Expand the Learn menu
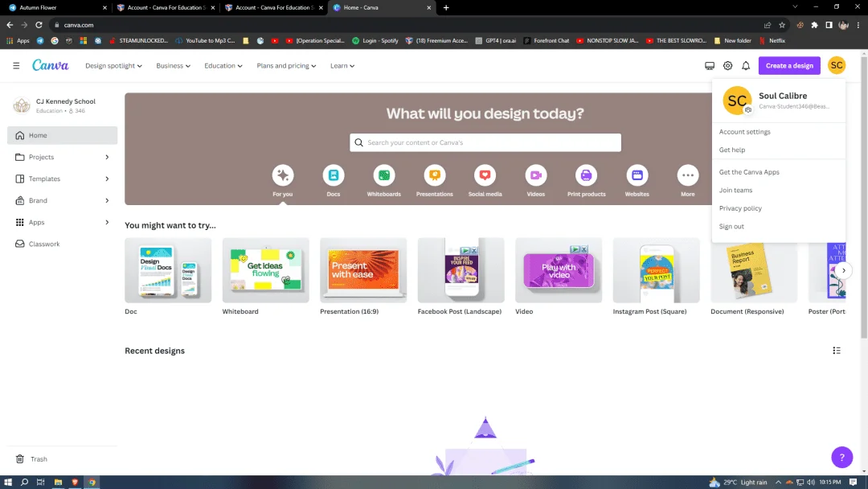Screen dimensions: 868x489 click(342, 65)
